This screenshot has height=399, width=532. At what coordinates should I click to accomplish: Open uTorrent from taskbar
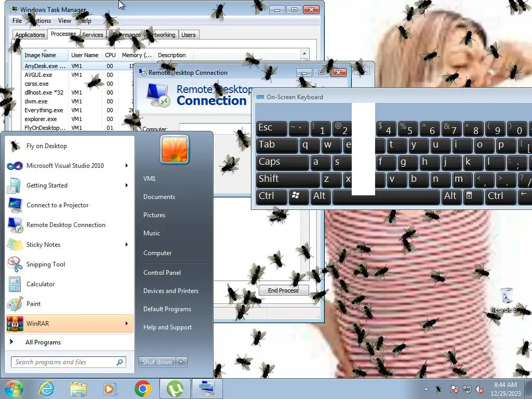(175, 389)
